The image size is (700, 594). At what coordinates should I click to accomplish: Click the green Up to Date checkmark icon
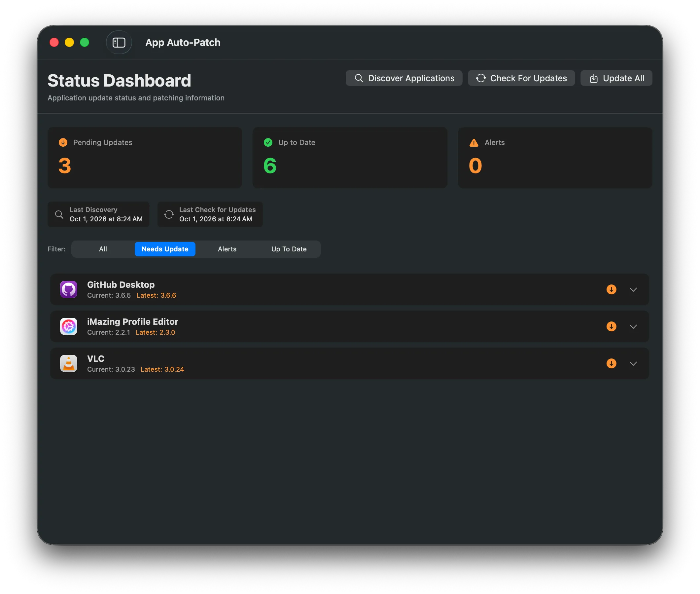[268, 142]
